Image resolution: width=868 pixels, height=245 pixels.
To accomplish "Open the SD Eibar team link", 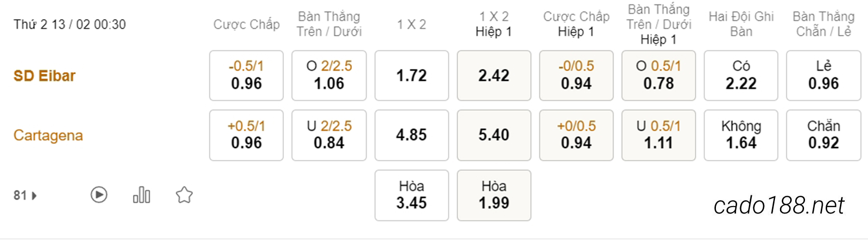I will (x=44, y=76).
